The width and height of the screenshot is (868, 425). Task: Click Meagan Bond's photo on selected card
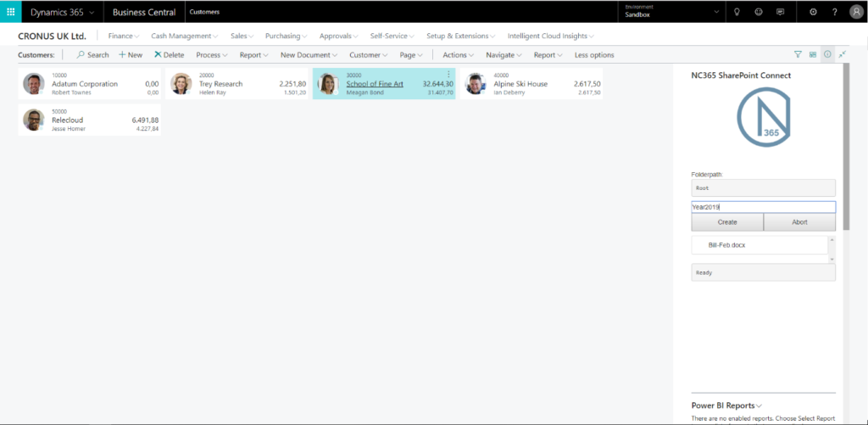pos(328,84)
